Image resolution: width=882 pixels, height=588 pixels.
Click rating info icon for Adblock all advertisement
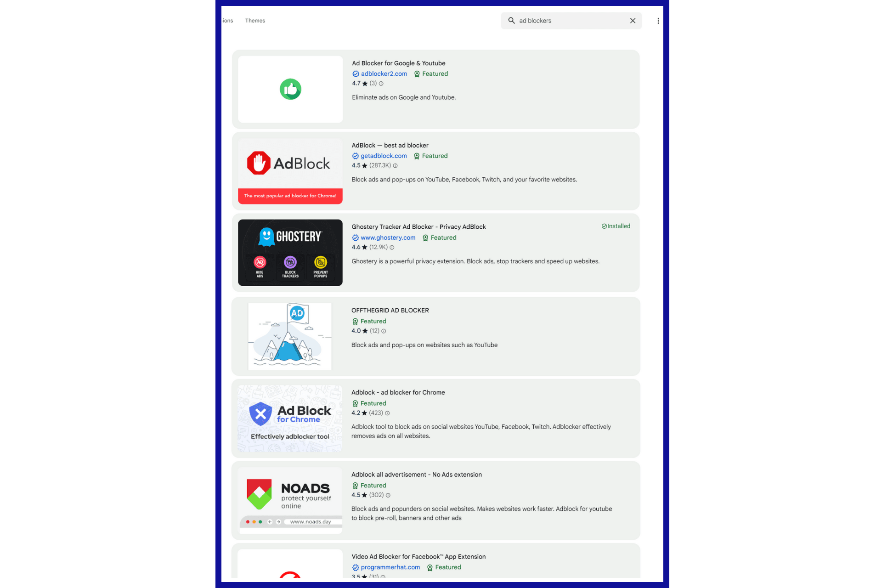click(388, 495)
